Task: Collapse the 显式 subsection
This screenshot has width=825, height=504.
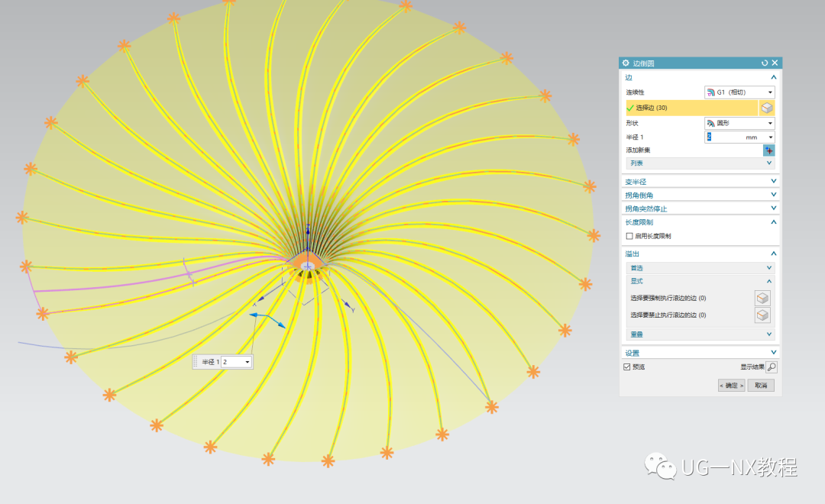Action: pyautogui.click(x=769, y=281)
